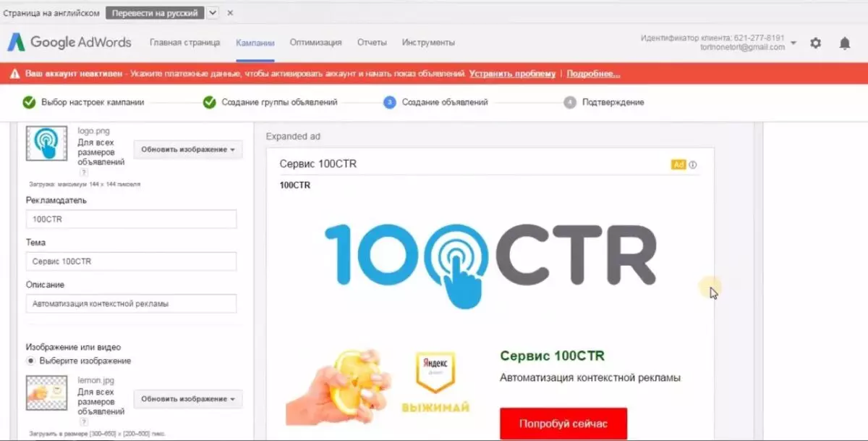Open the Отчеты tab
Viewport: 868px width, 441px height.
pos(372,42)
